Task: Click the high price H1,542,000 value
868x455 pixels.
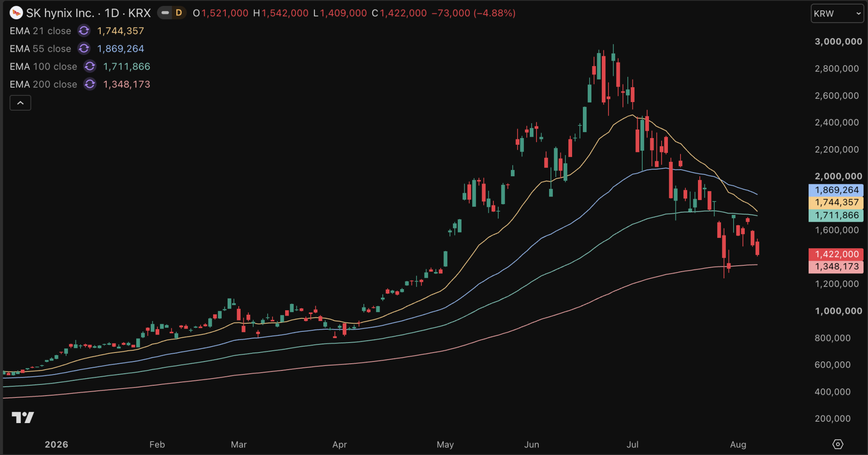Action: coord(281,13)
